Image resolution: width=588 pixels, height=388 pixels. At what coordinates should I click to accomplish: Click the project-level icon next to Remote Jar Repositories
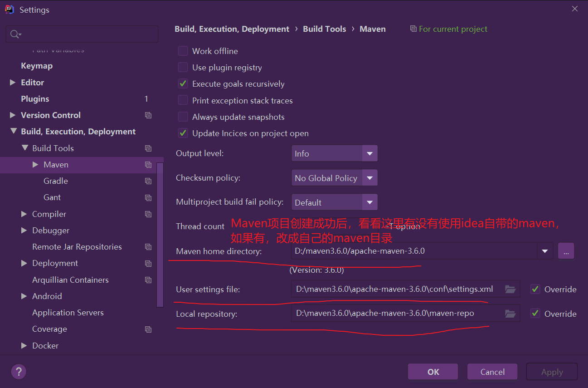[x=148, y=247]
